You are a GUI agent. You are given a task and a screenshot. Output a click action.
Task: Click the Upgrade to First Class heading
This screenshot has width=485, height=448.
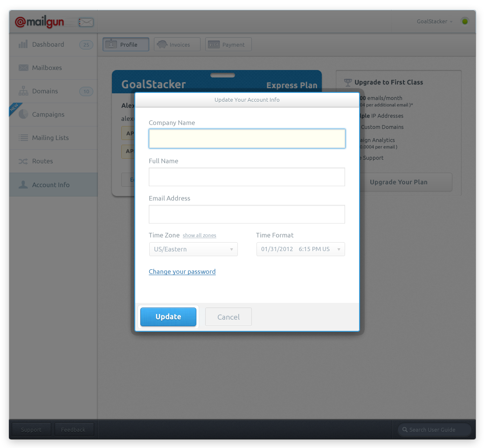coord(388,82)
